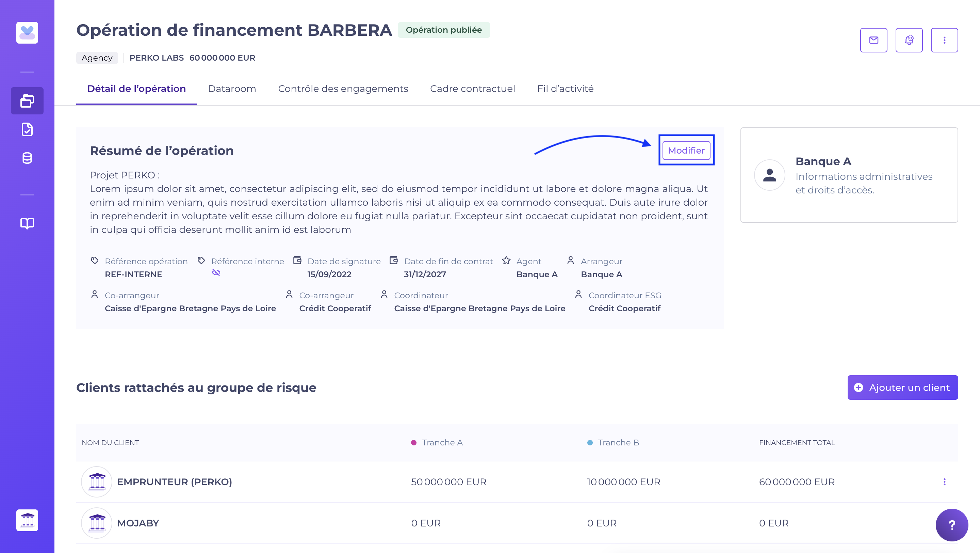Open the Contrôle des engagements tab
This screenshot has height=553, width=980.
pos(343,89)
